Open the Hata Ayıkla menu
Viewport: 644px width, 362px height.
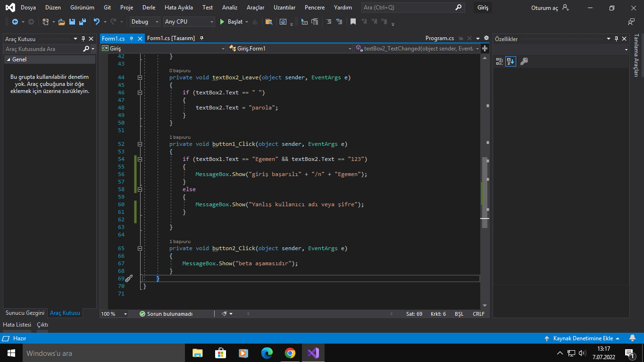178,8
